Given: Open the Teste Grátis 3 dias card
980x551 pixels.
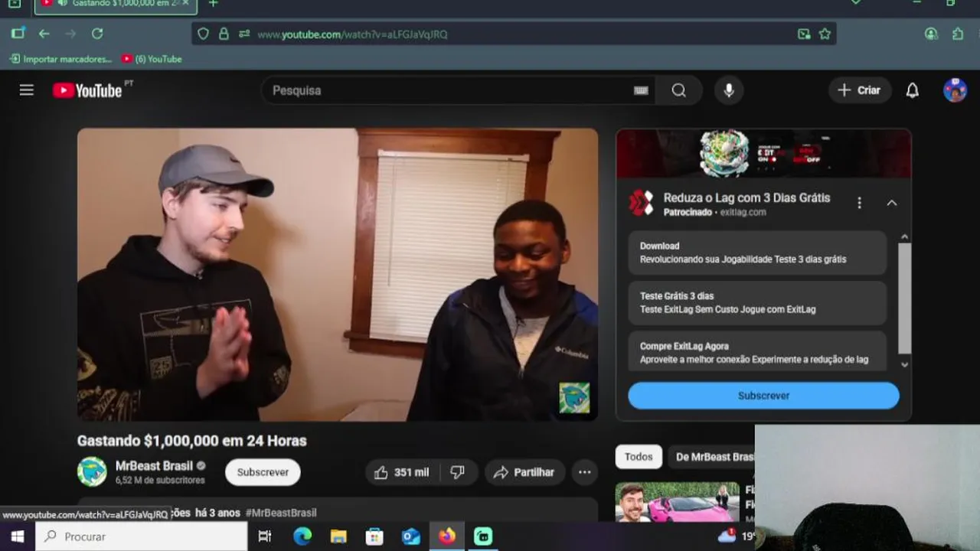Looking at the screenshot, I should (757, 303).
